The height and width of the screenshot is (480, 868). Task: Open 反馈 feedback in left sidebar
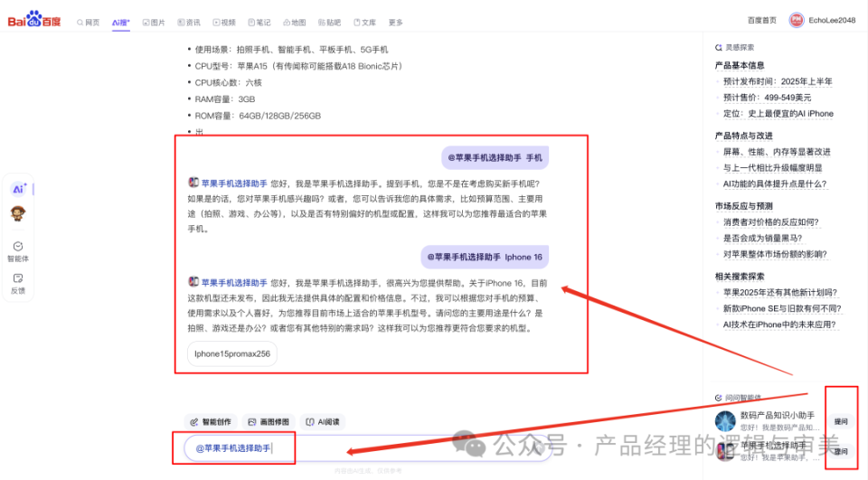pyautogui.click(x=18, y=284)
